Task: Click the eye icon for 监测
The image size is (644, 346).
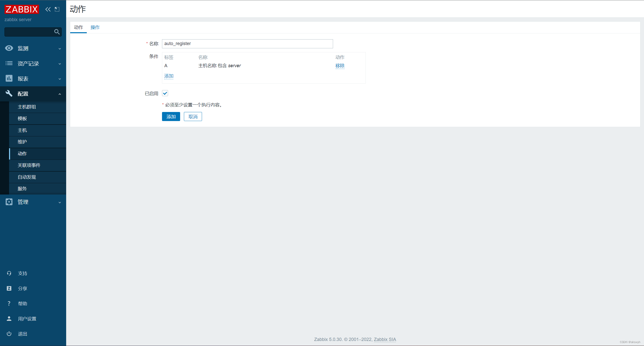Action: tap(9, 48)
